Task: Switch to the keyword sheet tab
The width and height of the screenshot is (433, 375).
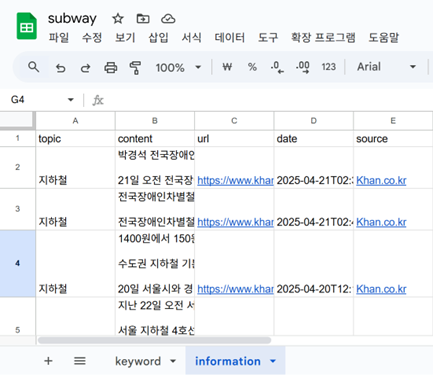Action: click(x=138, y=361)
